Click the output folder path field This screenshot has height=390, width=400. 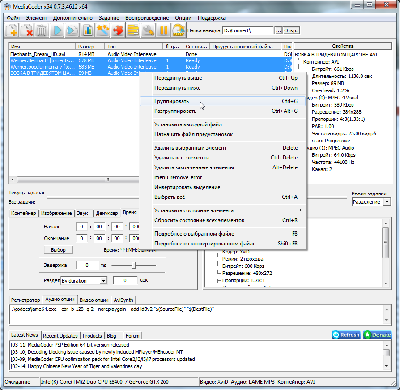(x=248, y=31)
